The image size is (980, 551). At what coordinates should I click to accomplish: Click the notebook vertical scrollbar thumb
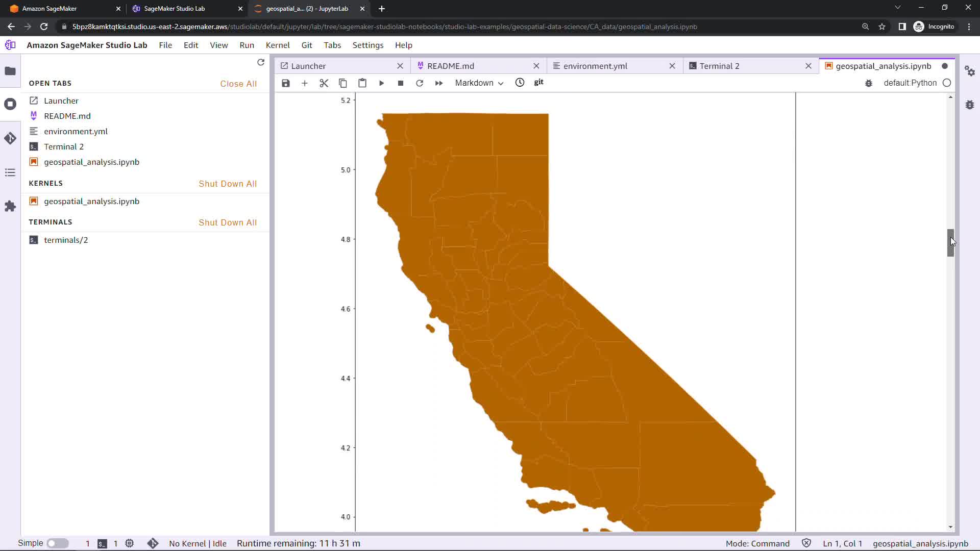point(950,243)
